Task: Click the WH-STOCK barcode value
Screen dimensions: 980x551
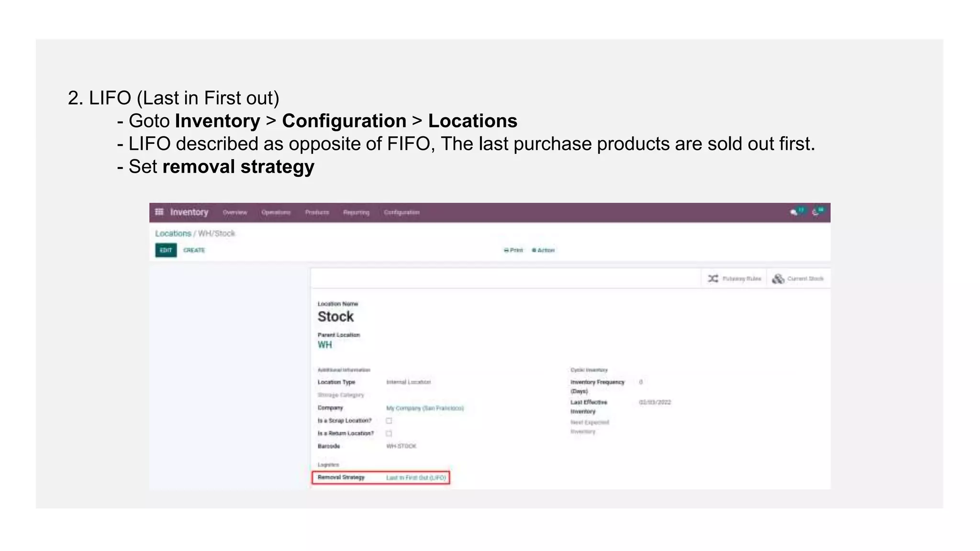Action: click(401, 446)
